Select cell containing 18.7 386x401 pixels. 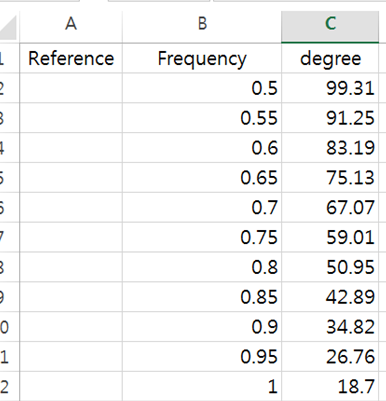pyautogui.click(x=330, y=386)
